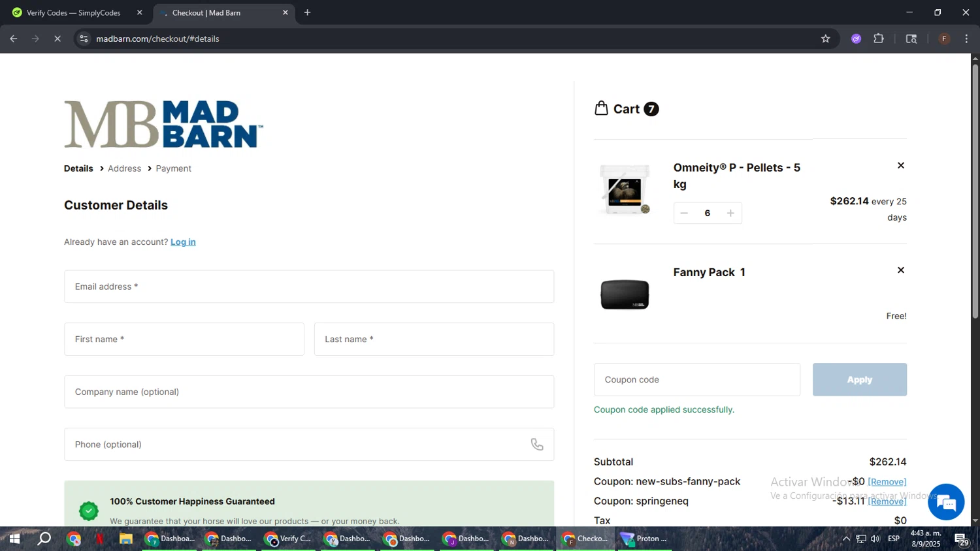Open the Checko... Chrome taskbar window
980x551 pixels.
(585, 539)
